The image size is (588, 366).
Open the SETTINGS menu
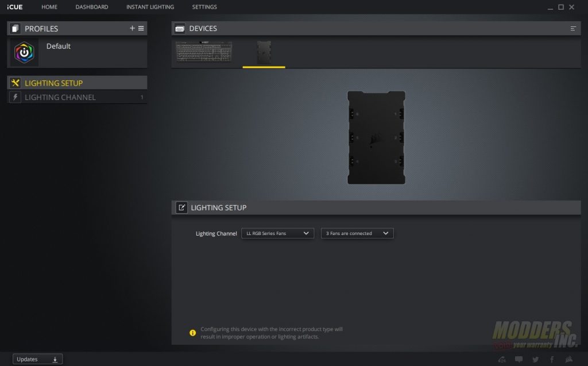(x=204, y=7)
